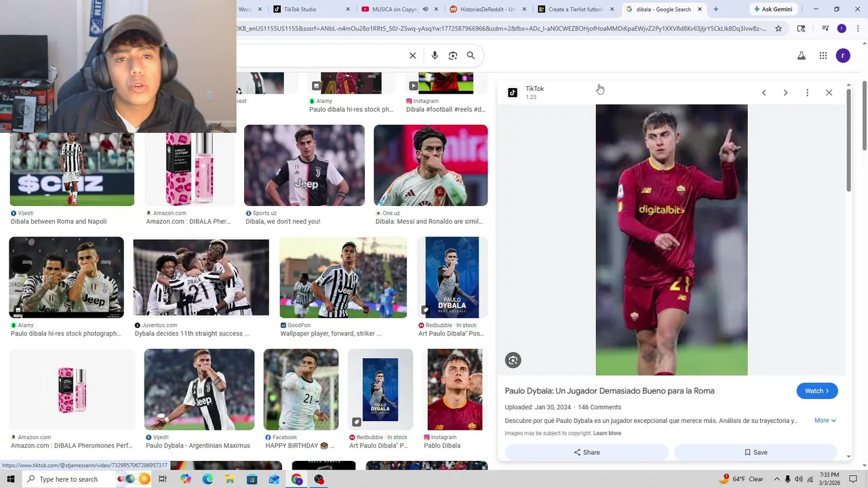The width and height of the screenshot is (868, 488).
Task: Share the previewed image
Action: [587, 452]
